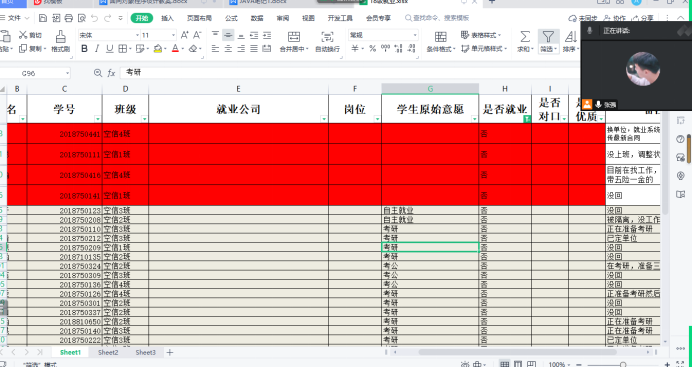Toggle Bold formatting

84,49
